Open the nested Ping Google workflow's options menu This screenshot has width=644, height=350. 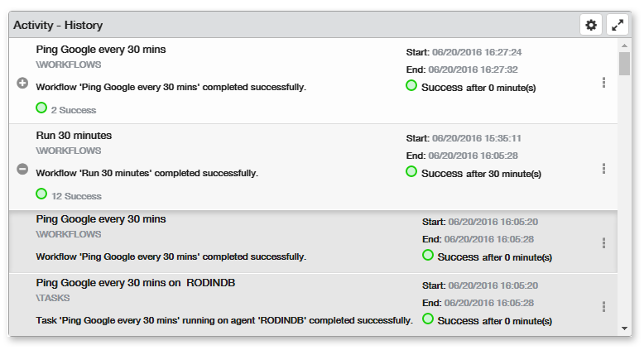tap(604, 243)
